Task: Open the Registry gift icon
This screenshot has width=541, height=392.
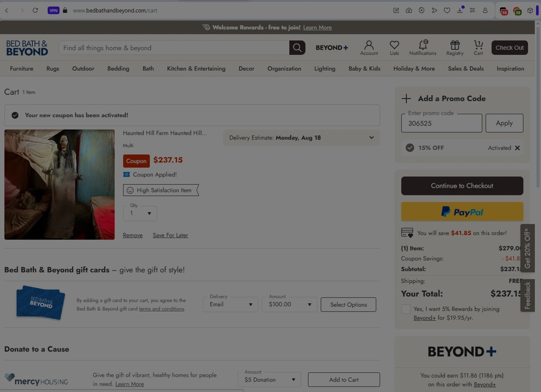Action: (454, 48)
